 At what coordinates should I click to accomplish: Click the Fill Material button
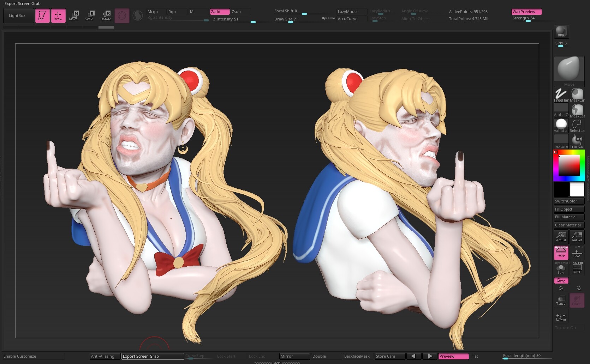click(x=569, y=217)
